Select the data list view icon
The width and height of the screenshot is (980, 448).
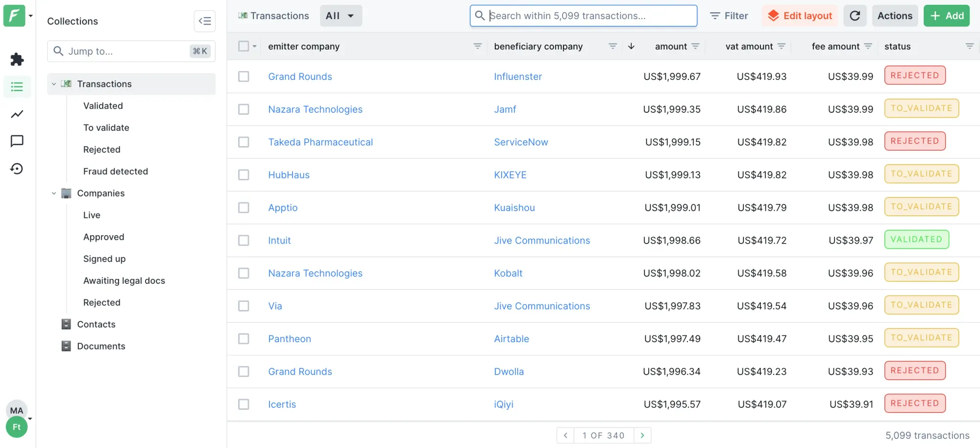(x=17, y=87)
